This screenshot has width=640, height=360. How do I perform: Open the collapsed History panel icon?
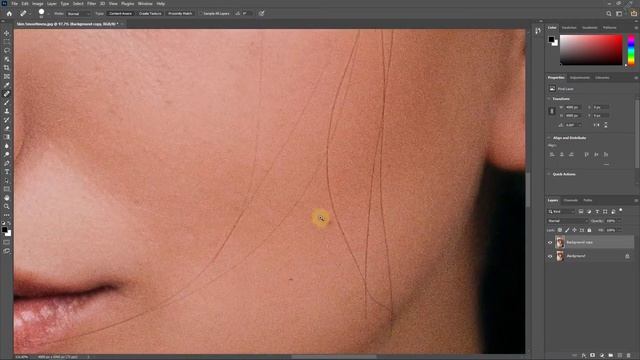(x=538, y=31)
